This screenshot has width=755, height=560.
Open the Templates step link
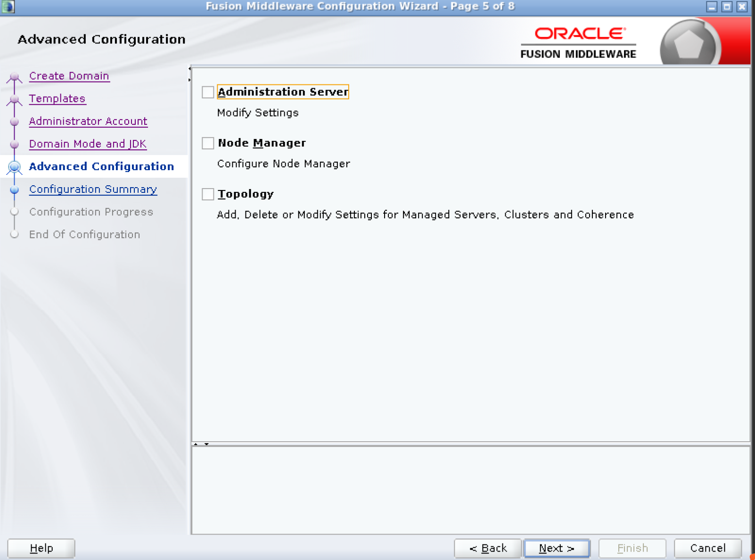coord(57,99)
